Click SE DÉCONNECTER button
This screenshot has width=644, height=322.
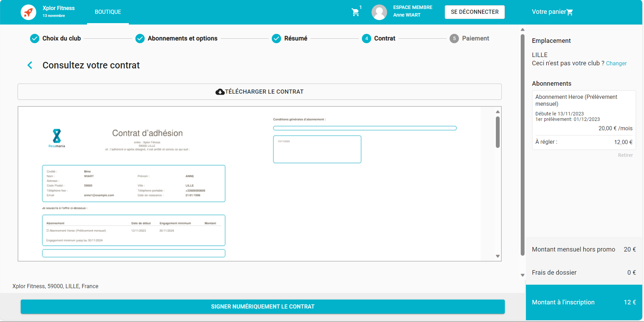(x=474, y=12)
